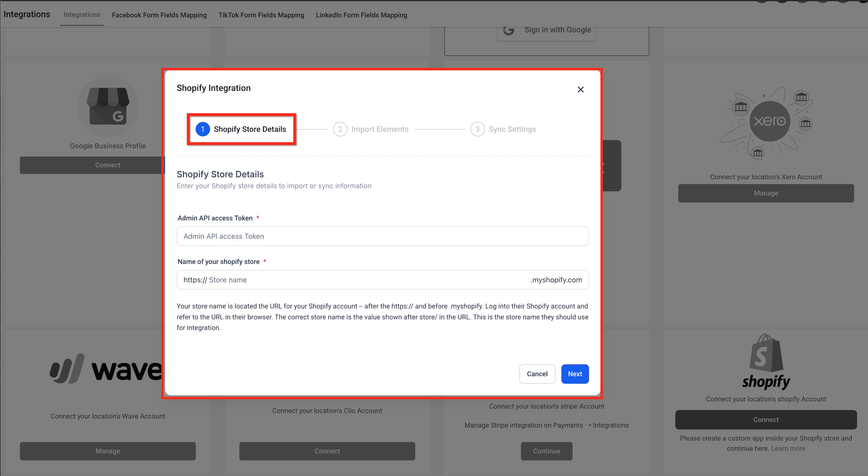Viewport: 868px width, 476px height.
Task: Click step 1 circle, Shopify Store Details
Action: (x=203, y=129)
